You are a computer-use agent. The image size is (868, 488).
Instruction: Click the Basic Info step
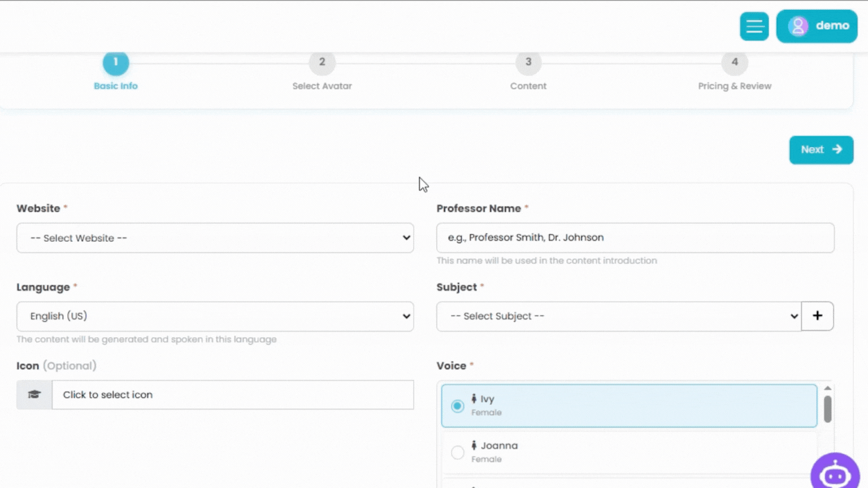click(116, 63)
